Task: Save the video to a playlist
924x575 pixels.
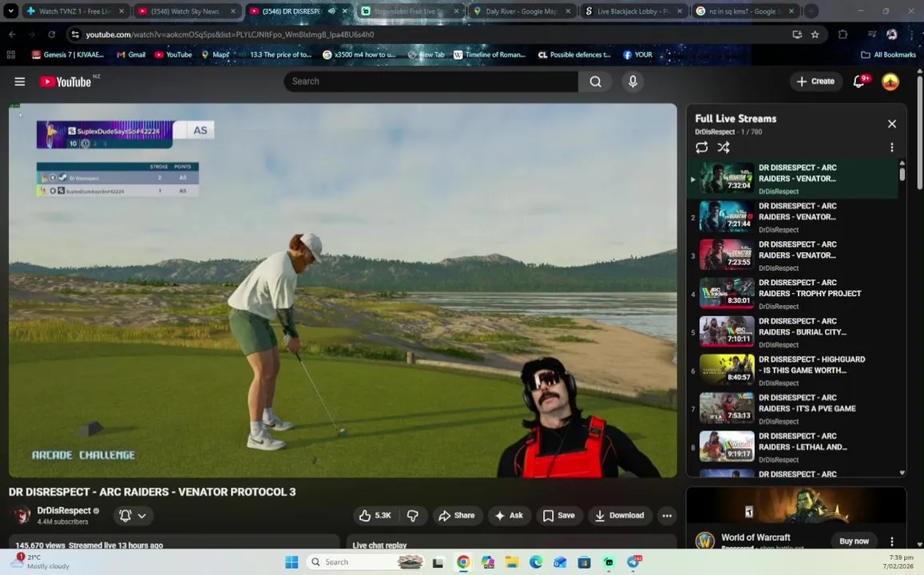Action: [559, 515]
